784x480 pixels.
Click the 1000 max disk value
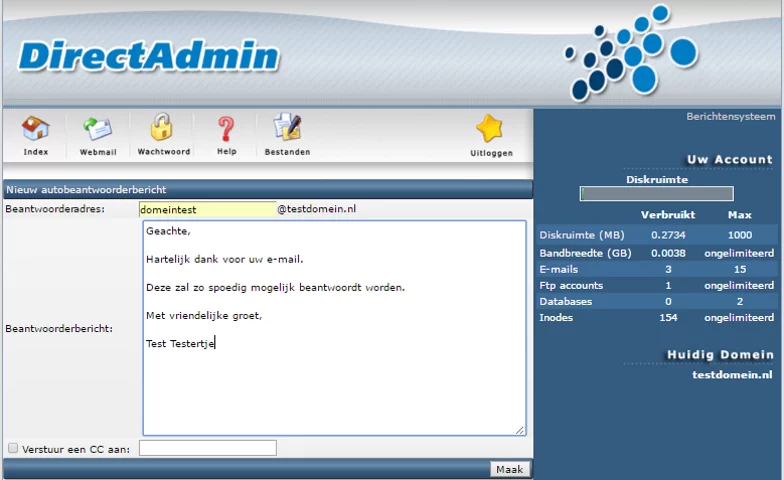pyautogui.click(x=740, y=235)
